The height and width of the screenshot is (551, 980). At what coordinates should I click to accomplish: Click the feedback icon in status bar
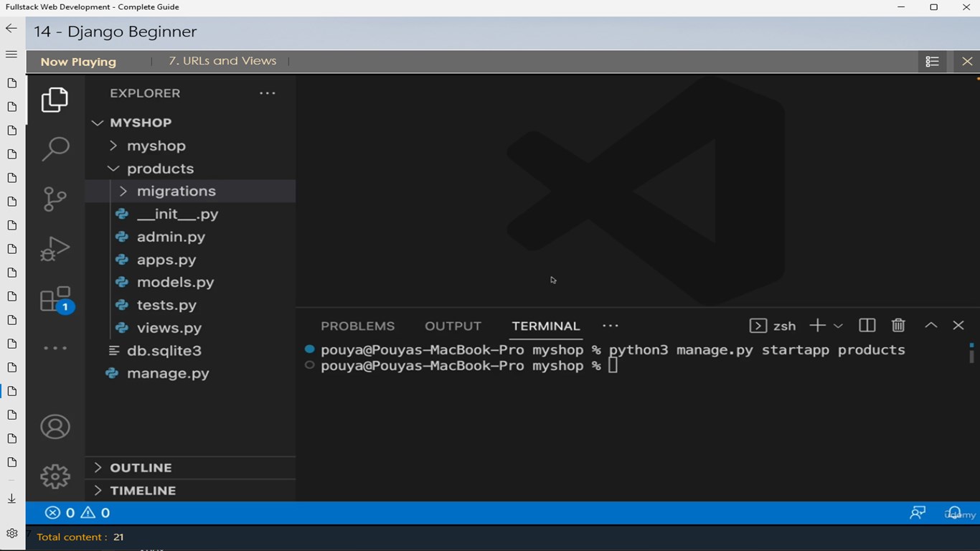click(918, 513)
